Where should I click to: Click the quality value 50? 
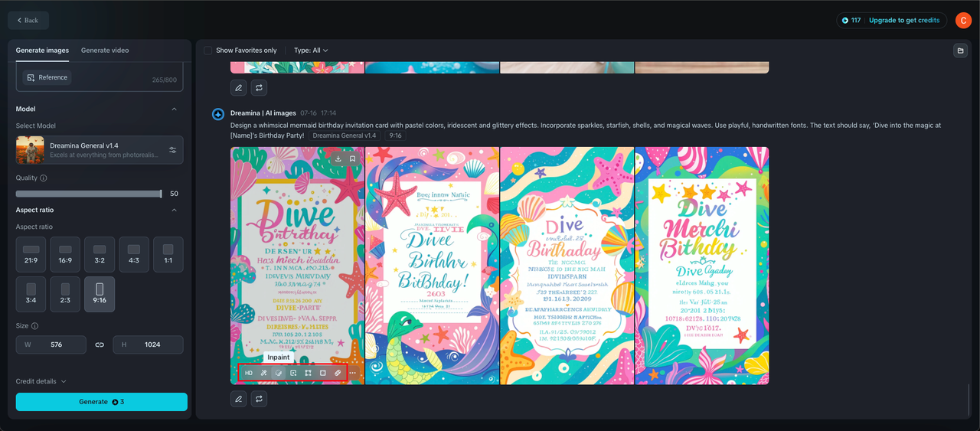(x=174, y=194)
